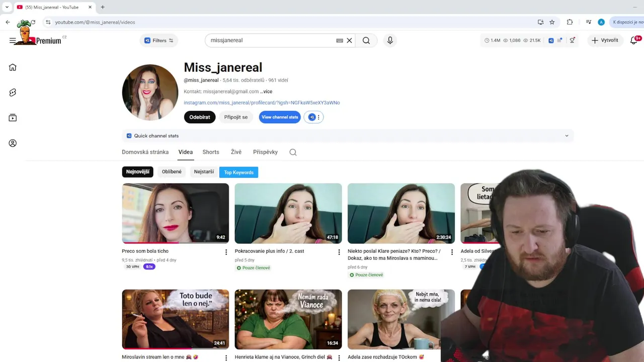The image size is (644, 362).
Task: Sort videos by Nejnovější
Action: [137, 172]
